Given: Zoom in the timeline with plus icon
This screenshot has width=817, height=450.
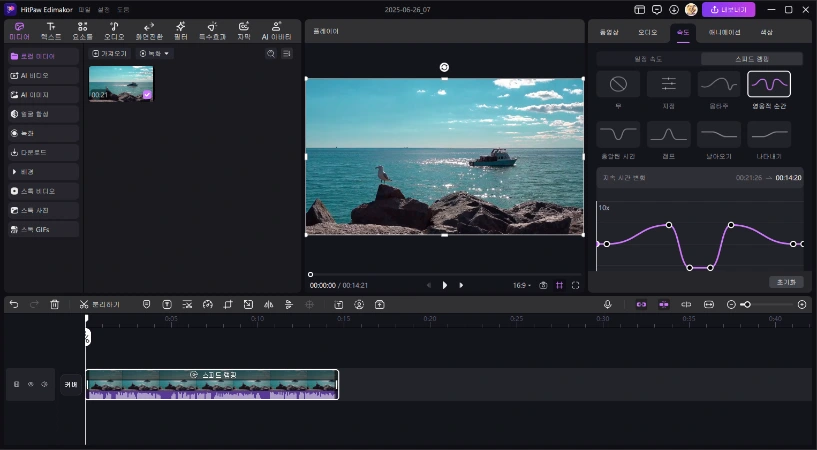Looking at the screenshot, I should [802, 305].
